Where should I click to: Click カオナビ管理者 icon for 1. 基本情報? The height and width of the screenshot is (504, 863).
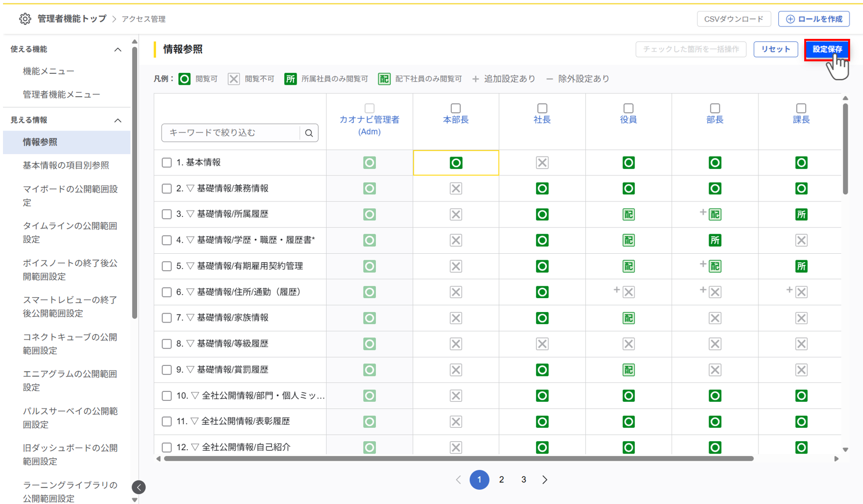(369, 163)
